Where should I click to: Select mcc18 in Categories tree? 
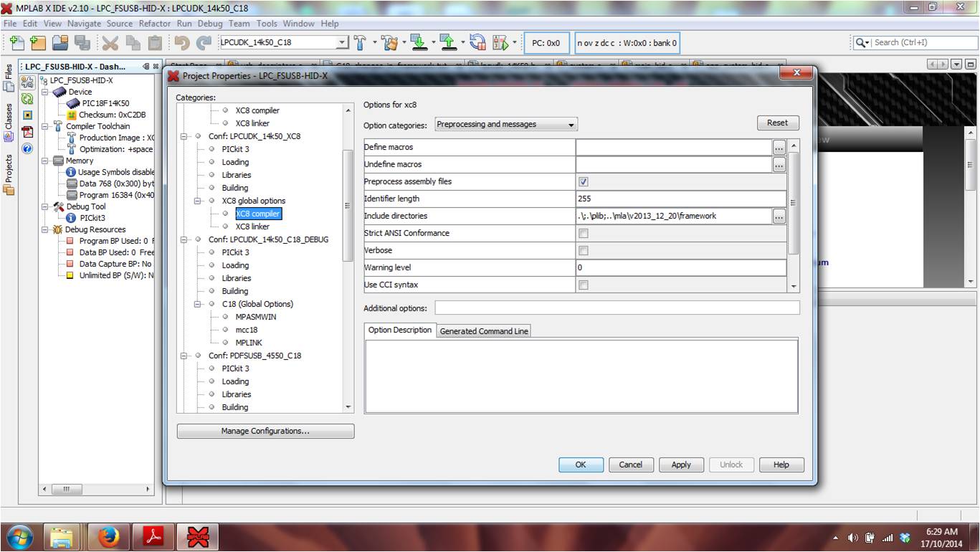click(x=247, y=330)
